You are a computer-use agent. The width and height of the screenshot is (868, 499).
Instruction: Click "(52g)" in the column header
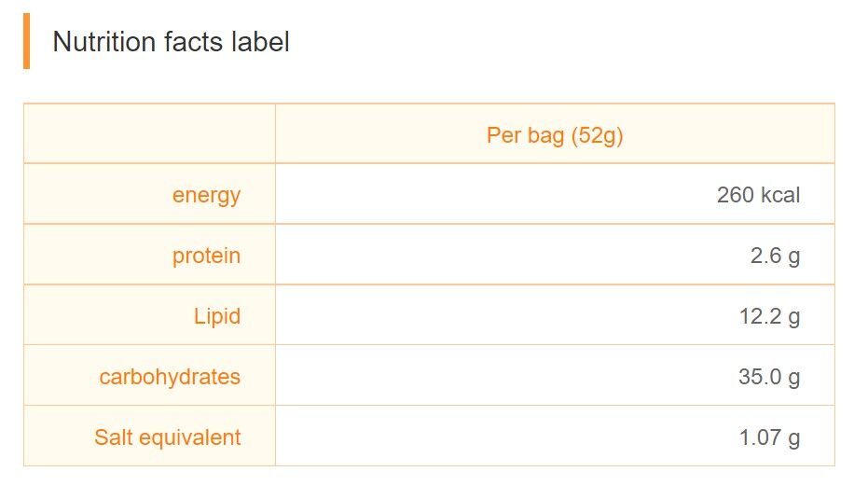pyautogui.click(x=597, y=135)
